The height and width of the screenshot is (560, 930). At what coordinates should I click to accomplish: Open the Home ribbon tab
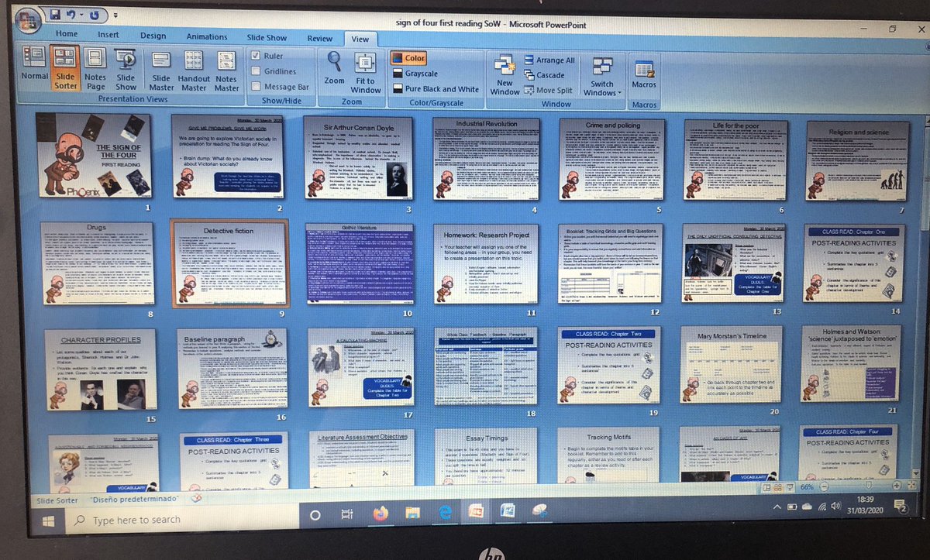click(x=67, y=33)
